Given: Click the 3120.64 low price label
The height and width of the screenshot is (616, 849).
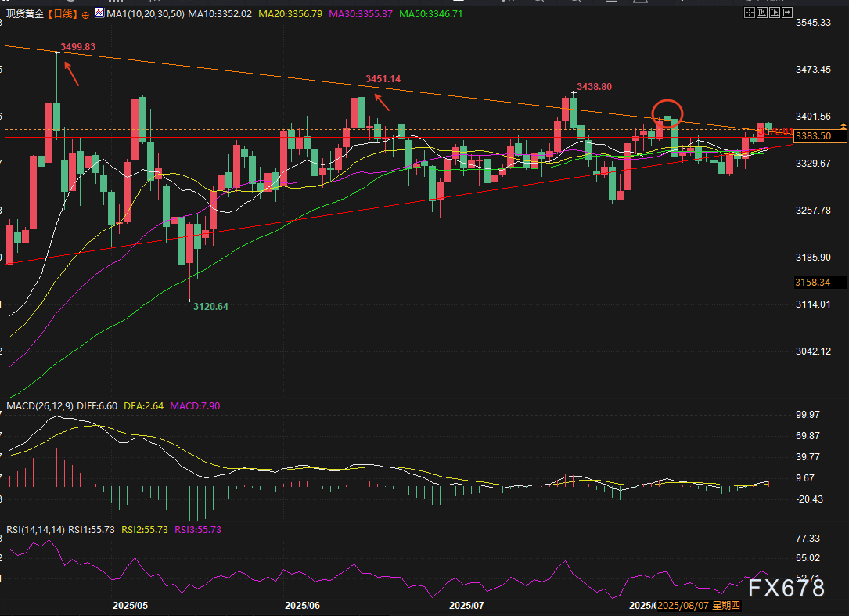Looking at the screenshot, I should pyautogui.click(x=210, y=307).
